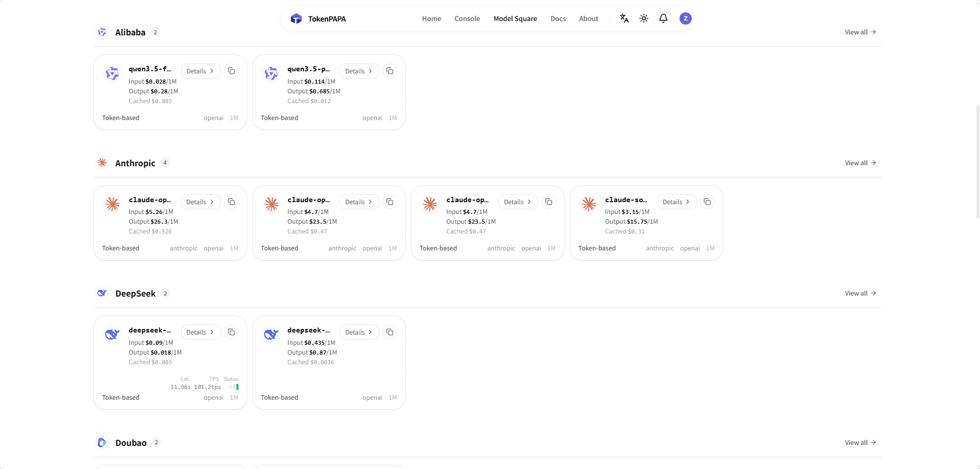Copy the claude-op model priced $5.26 input

pyautogui.click(x=231, y=202)
